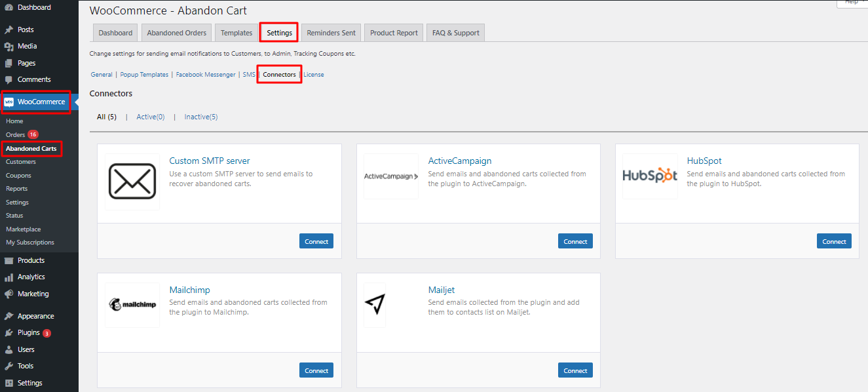Viewport: 868px width, 392px height.
Task: Open the Orders submenu item
Action: 16,135
